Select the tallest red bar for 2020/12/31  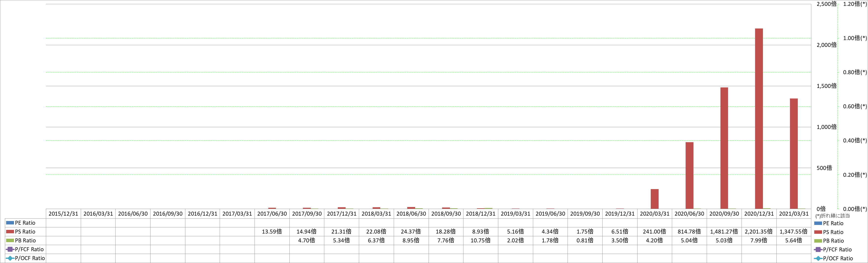pyautogui.click(x=759, y=119)
